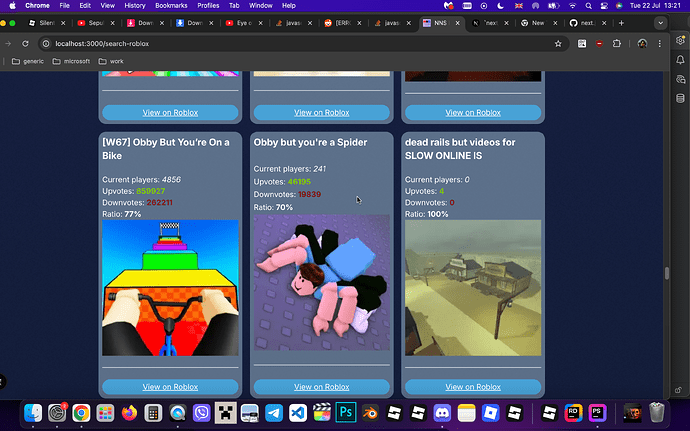The image size is (690, 431).
Task: Open side panel gear settings icon
Action: point(680,41)
